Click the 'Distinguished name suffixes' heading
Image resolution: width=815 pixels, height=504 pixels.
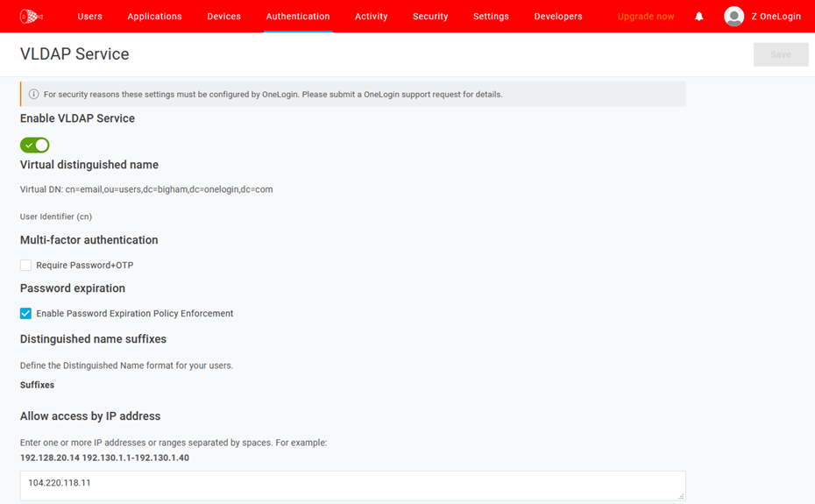point(93,339)
